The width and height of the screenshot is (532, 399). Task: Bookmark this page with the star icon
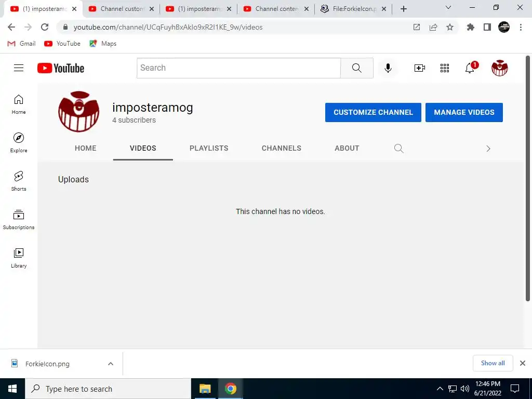(x=450, y=27)
